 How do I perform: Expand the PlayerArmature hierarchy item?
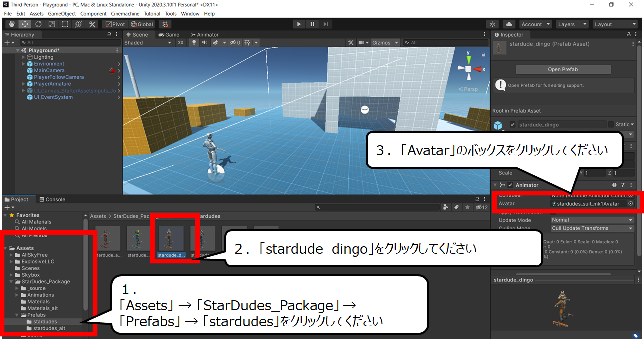coord(23,84)
